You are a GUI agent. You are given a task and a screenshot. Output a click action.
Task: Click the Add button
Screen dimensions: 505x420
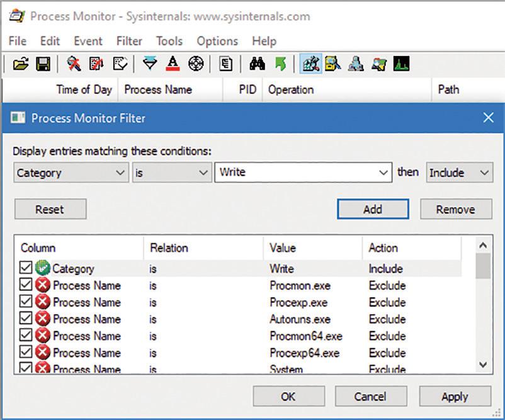[x=373, y=209]
